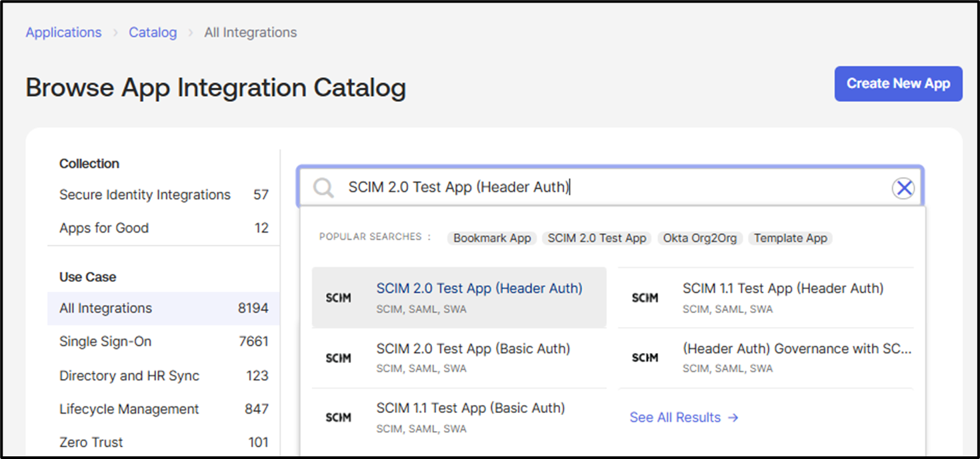This screenshot has width=980, height=459.
Task: Click SCIM logo beside SCIM 2.0 Basic Auth
Action: pos(339,358)
